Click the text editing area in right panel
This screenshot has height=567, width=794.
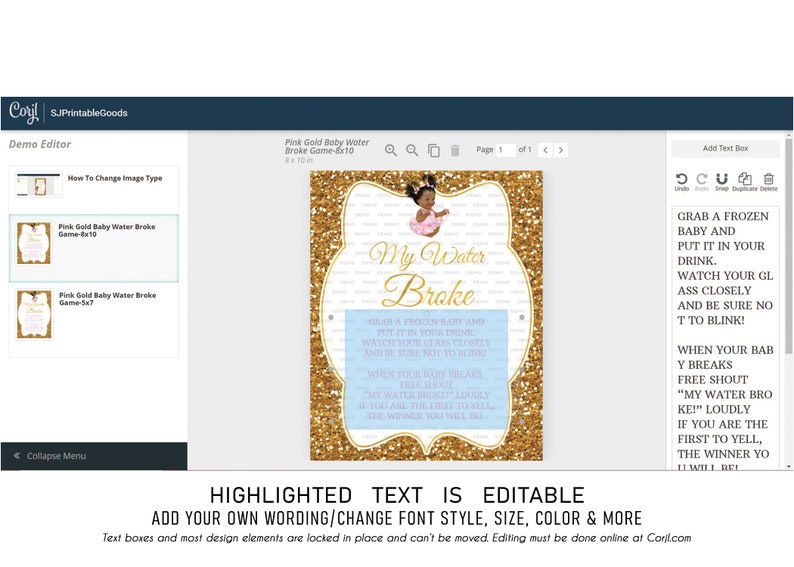(x=725, y=338)
